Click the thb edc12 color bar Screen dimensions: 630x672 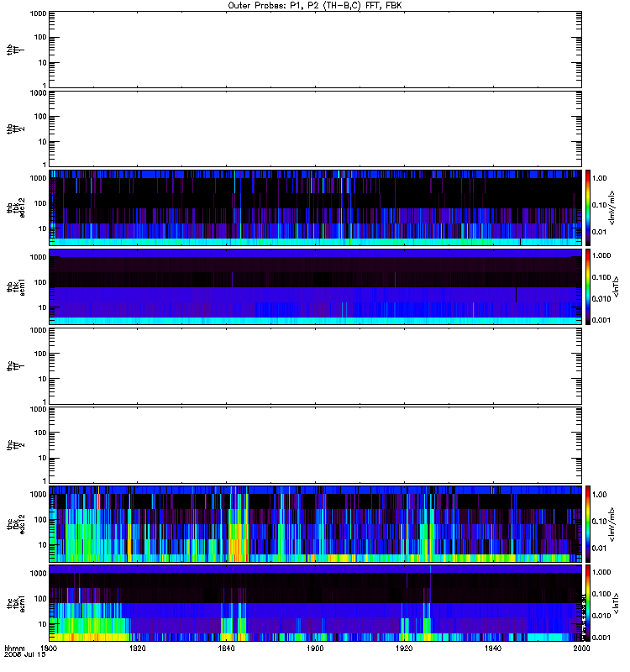pos(588,207)
